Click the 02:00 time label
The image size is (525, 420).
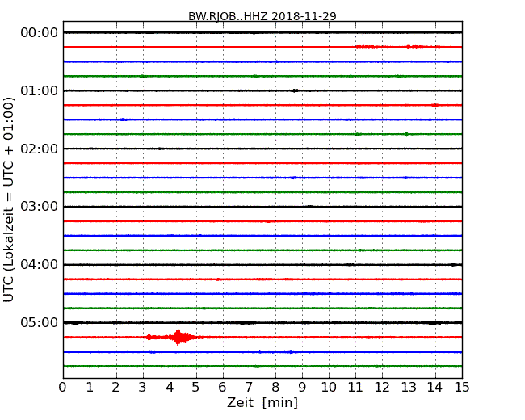click(40, 149)
